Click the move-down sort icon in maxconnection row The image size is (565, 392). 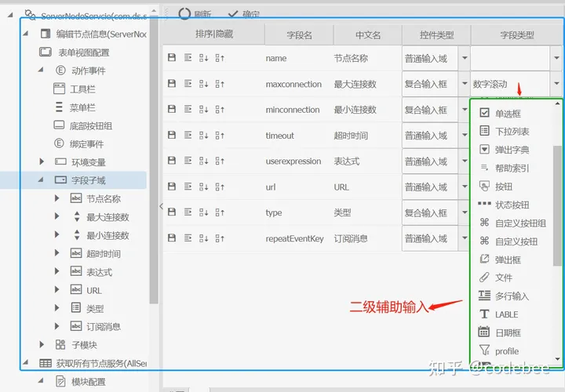pos(204,84)
